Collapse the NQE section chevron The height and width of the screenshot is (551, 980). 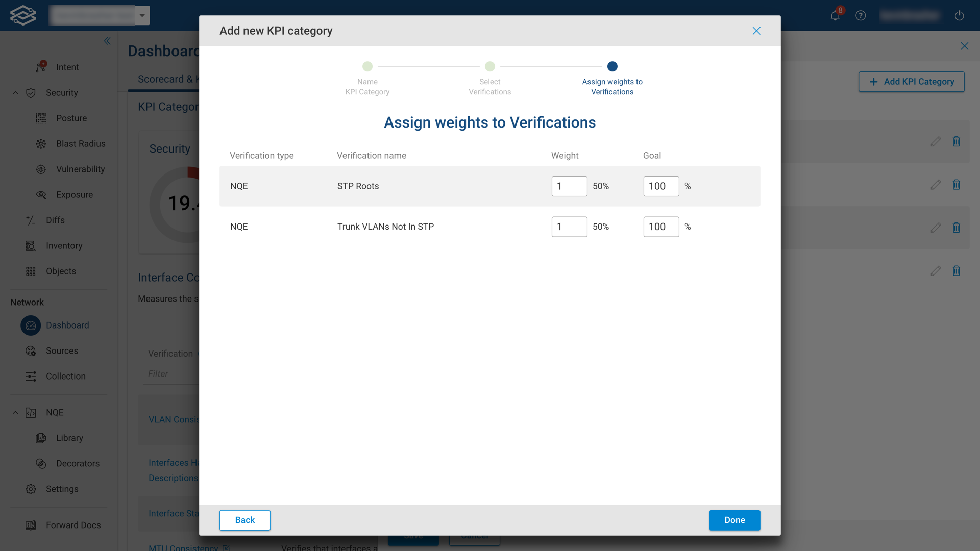click(15, 412)
